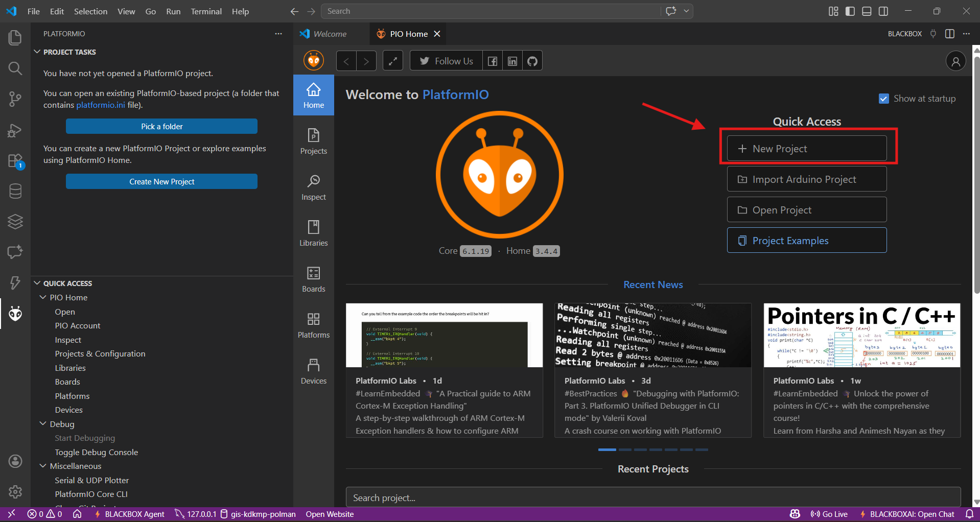
Task: Open the Run menu
Action: [x=173, y=11]
